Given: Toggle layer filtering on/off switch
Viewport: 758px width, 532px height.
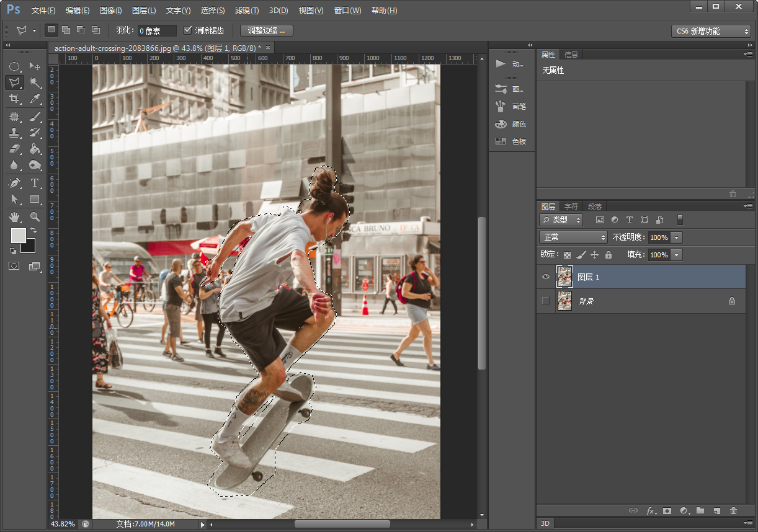Looking at the screenshot, I should tap(680, 219).
